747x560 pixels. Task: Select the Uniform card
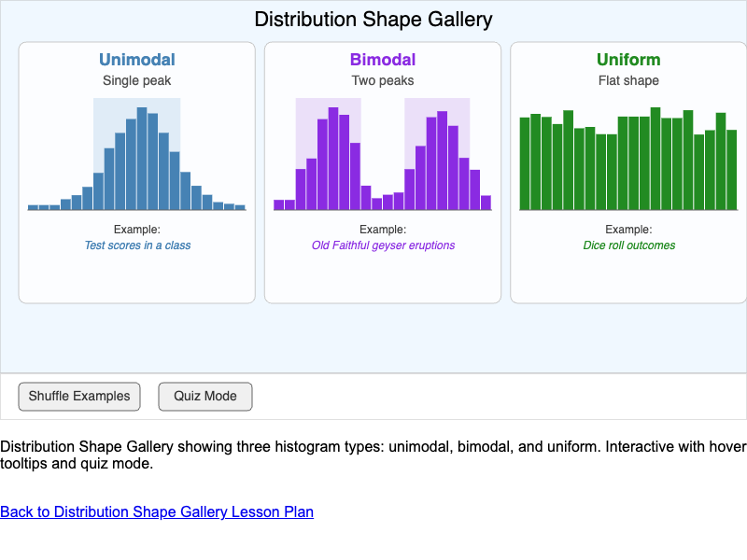[x=627, y=280]
